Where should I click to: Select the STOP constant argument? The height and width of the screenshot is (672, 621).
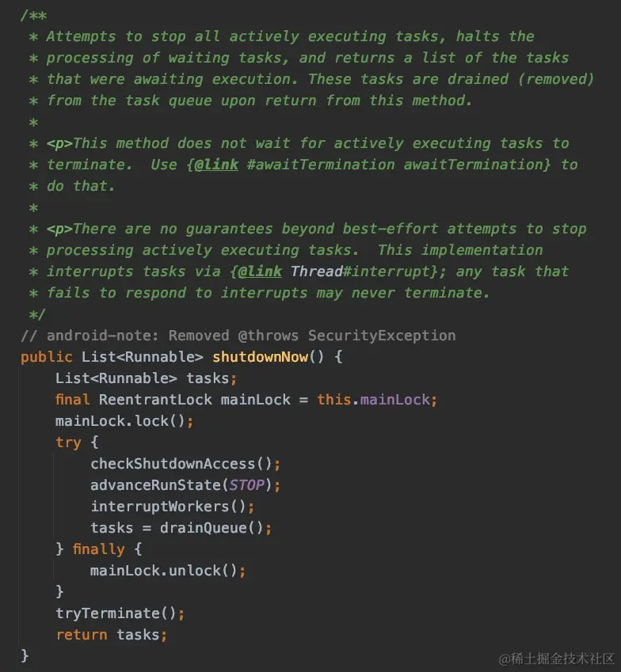pyautogui.click(x=246, y=485)
